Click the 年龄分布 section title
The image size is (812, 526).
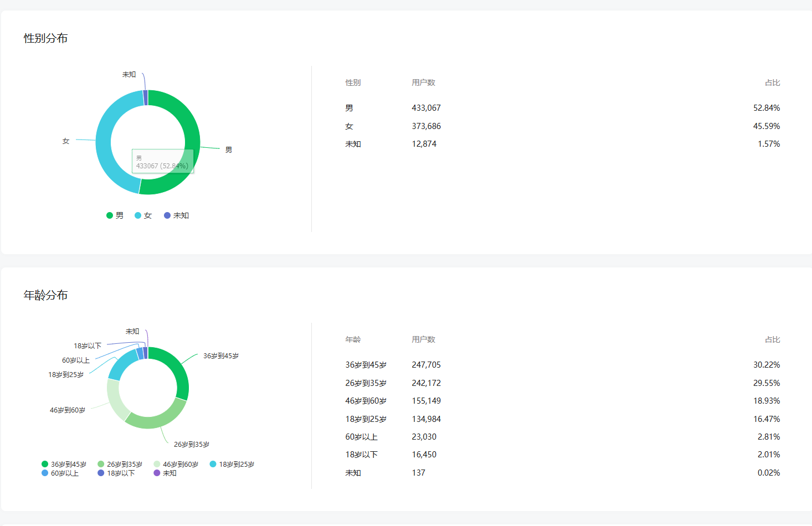coord(45,295)
